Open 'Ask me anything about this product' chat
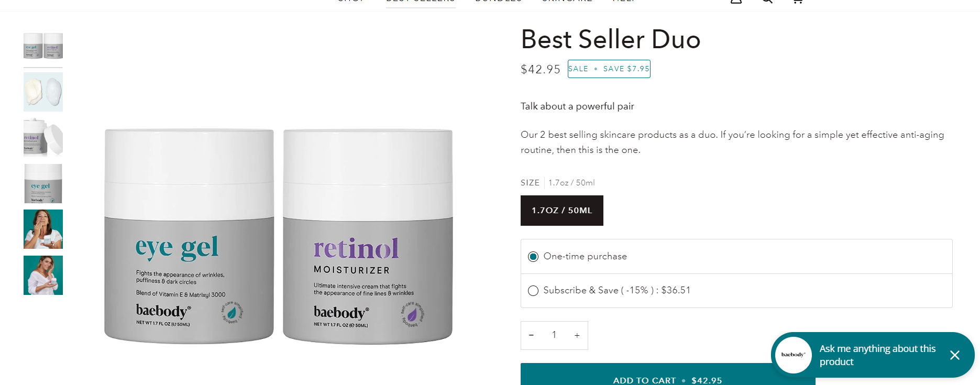This screenshot has height=385, width=980. (x=877, y=355)
